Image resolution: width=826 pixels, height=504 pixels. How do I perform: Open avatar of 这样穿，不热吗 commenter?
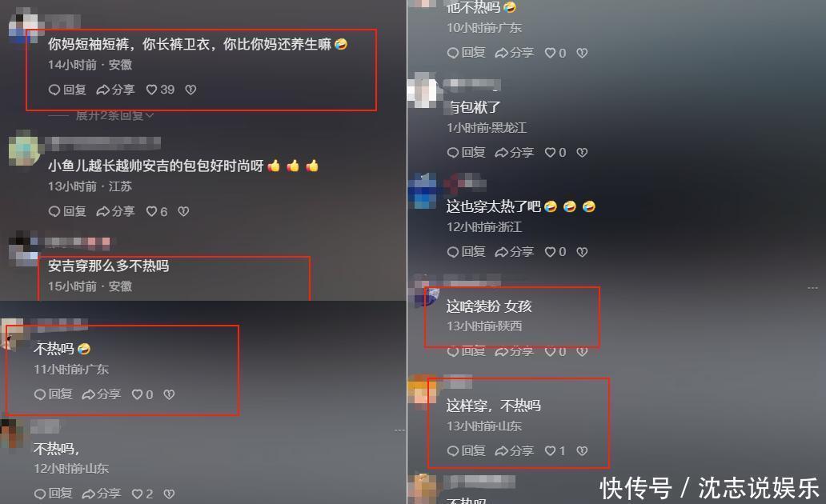tap(423, 390)
